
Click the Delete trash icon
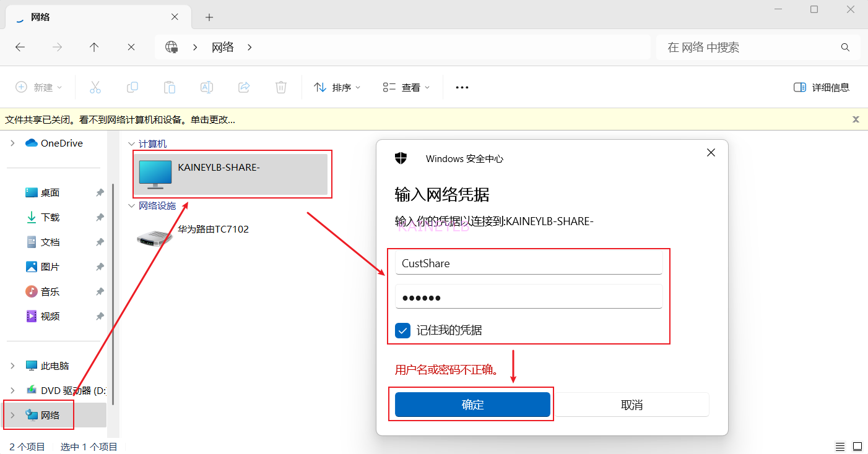281,87
